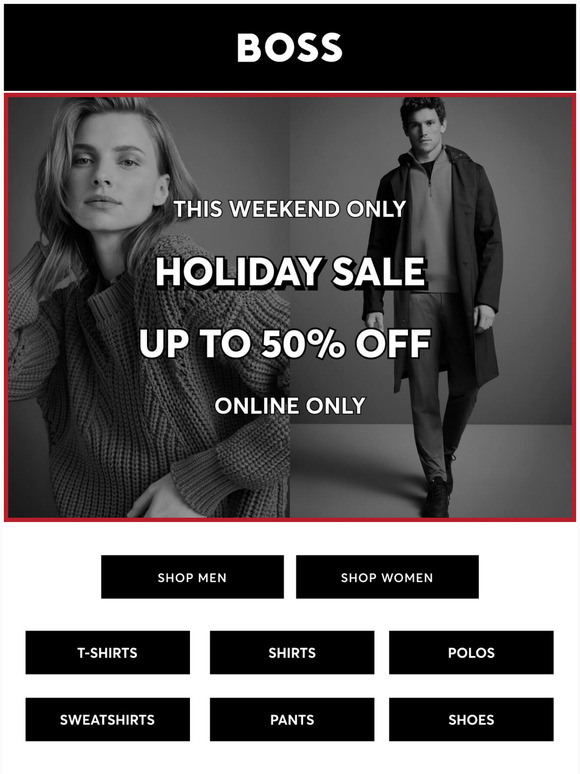Click the woman's face in banner
This screenshot has width=580, height=774.
coord(111,163)
